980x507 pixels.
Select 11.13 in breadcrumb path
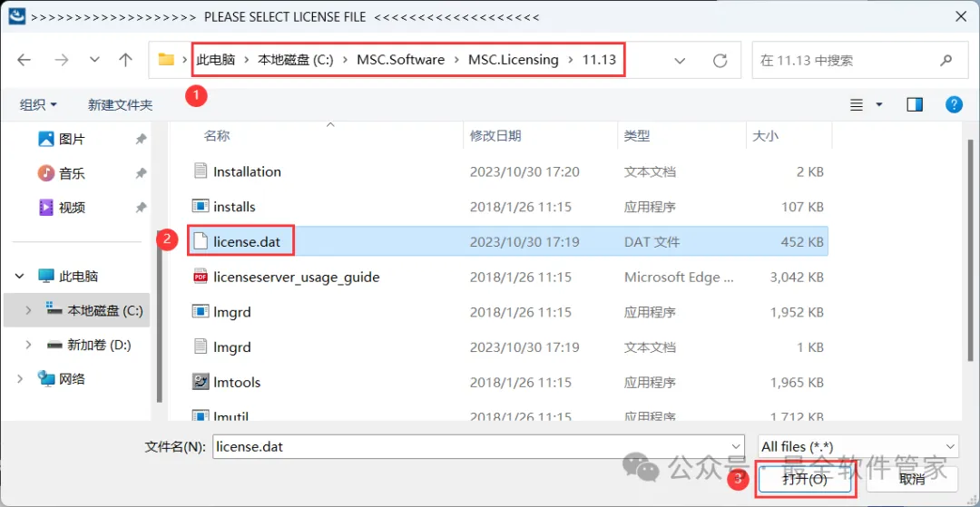(x=599, y=60)
